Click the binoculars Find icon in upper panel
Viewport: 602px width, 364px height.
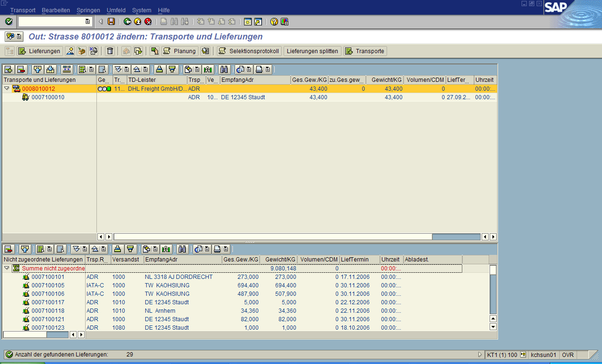[x=224, y=70]
